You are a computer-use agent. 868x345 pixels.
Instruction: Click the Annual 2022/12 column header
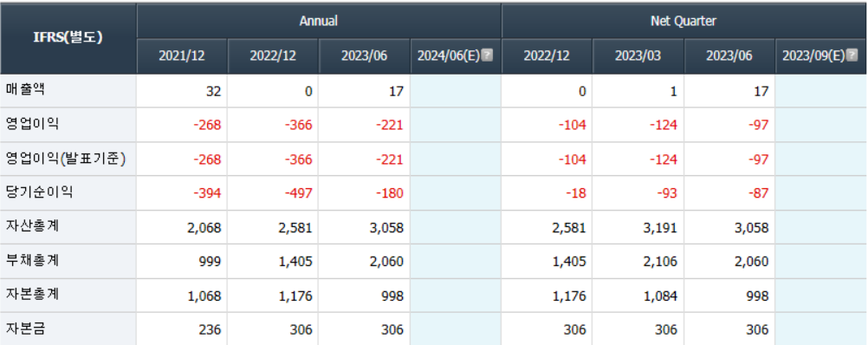pos(273,56)
